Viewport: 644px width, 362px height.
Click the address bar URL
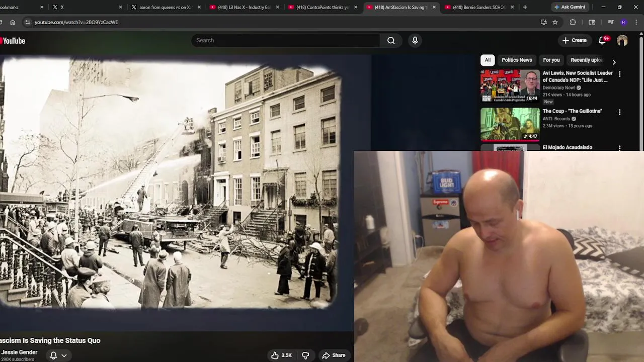(76, 22)
